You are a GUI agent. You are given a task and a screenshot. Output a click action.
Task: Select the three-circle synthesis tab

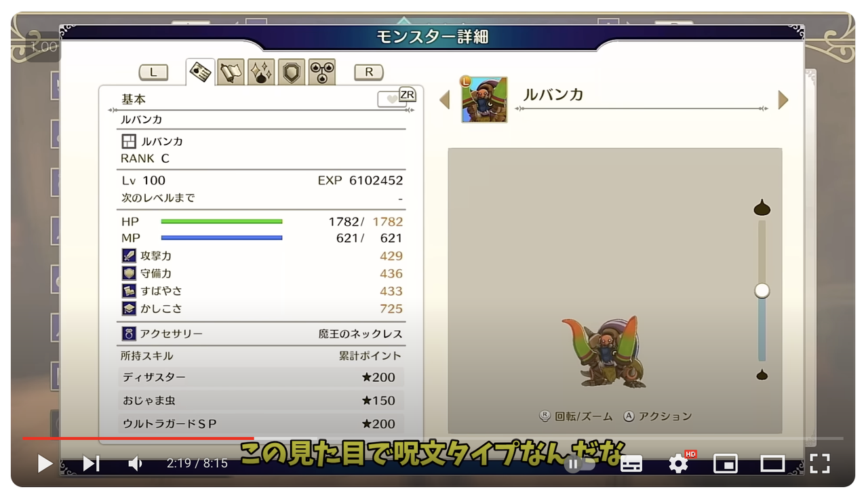click(322, 72)
